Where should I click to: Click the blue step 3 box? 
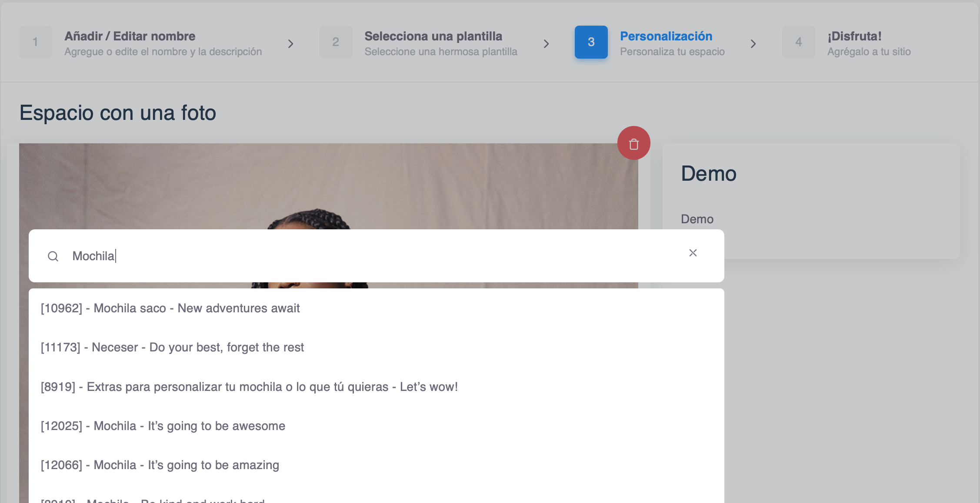click(x=591, y=42)
